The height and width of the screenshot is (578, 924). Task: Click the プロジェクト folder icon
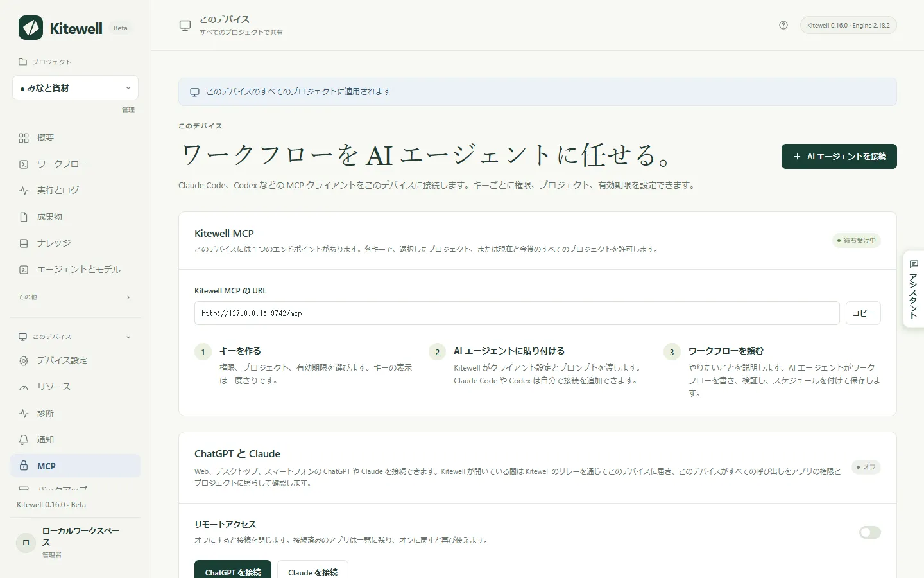pos(23,62)
